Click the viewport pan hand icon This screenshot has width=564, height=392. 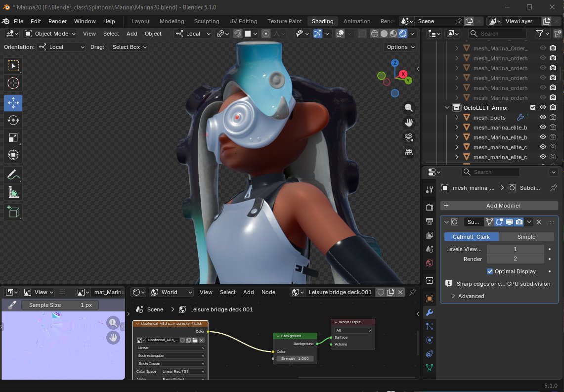[409, 123]
